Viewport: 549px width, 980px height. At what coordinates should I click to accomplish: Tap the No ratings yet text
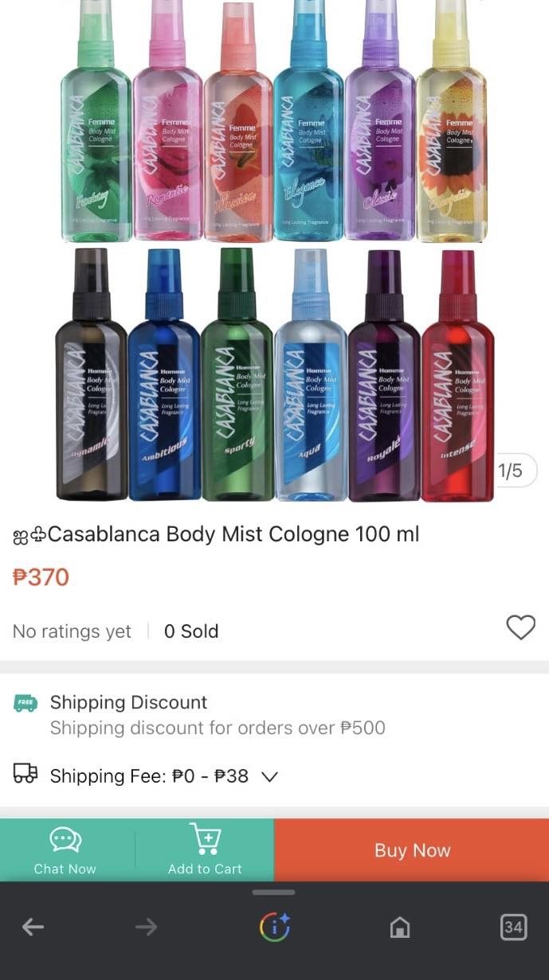pos(72,631)
